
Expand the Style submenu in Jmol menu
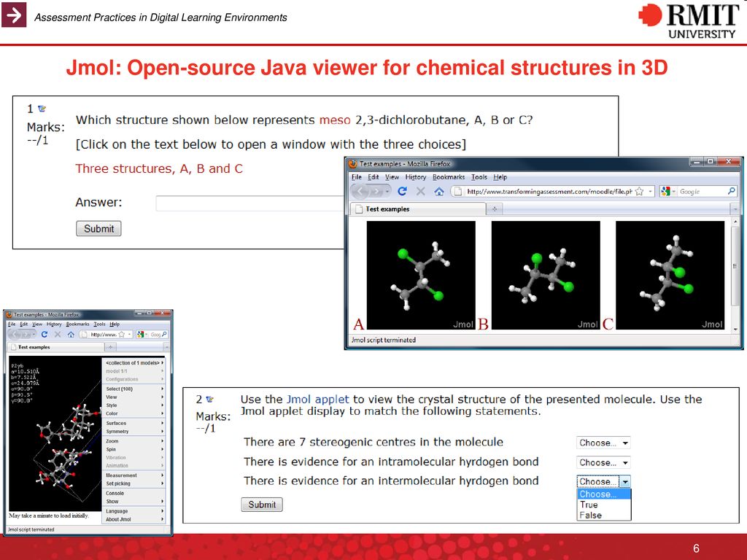point(134,405)
